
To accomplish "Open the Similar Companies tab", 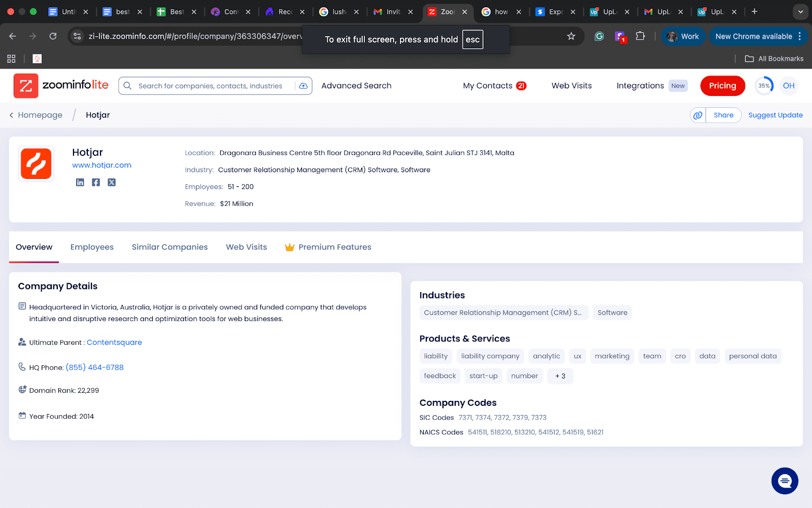I will [x=170, y=247].
